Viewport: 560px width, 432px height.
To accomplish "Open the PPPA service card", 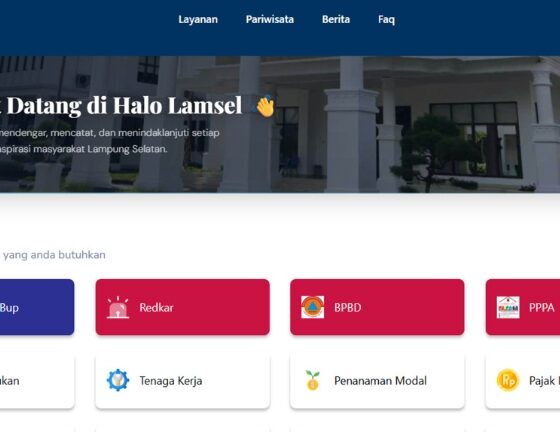I will tap(523, 307).
